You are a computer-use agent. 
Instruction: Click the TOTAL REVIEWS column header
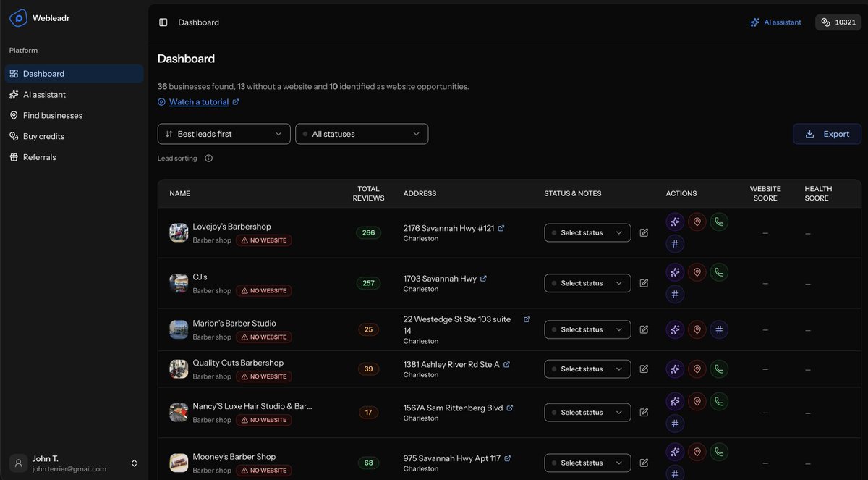coord(369,193)
